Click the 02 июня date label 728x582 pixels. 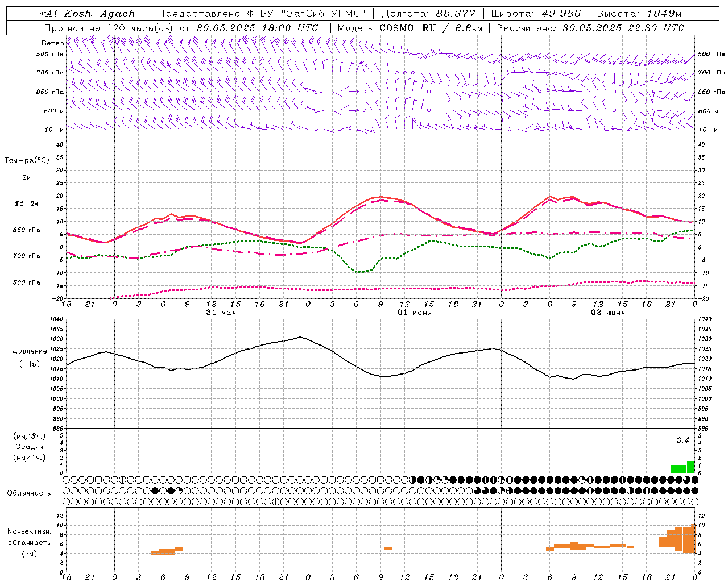[x=607, y=313]
